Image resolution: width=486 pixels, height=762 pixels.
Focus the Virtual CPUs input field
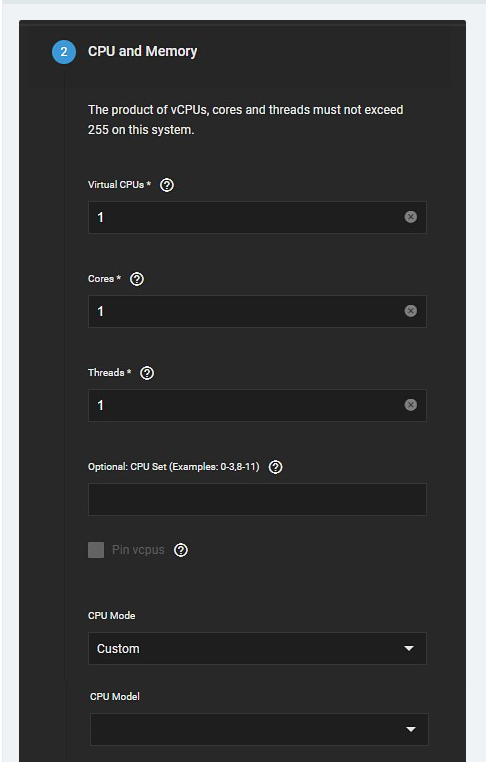click(x=257, y=217)
